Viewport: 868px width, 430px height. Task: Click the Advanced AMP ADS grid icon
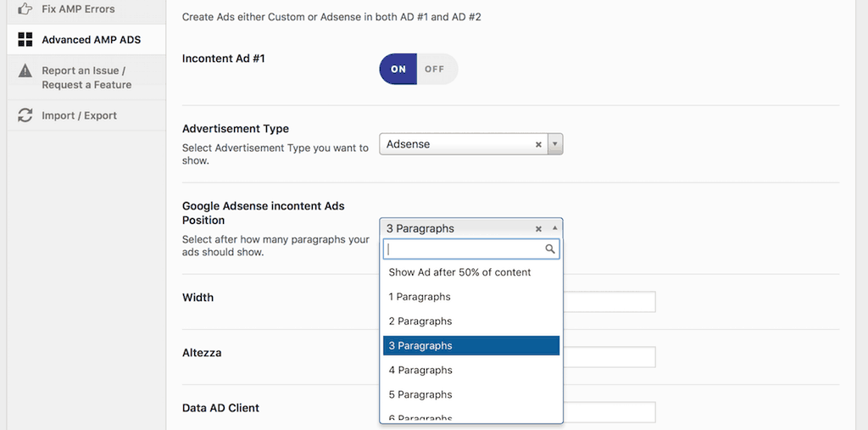tap(25, 40)
